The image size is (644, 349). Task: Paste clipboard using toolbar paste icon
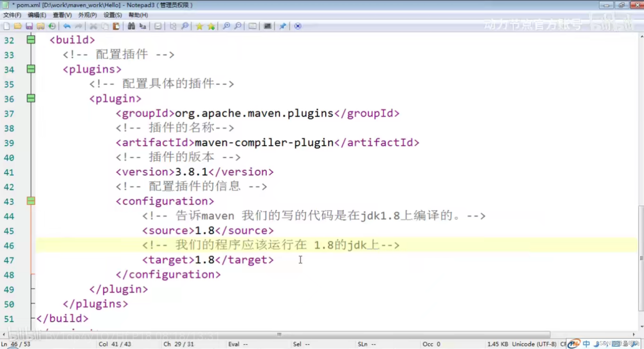[116, 26]
